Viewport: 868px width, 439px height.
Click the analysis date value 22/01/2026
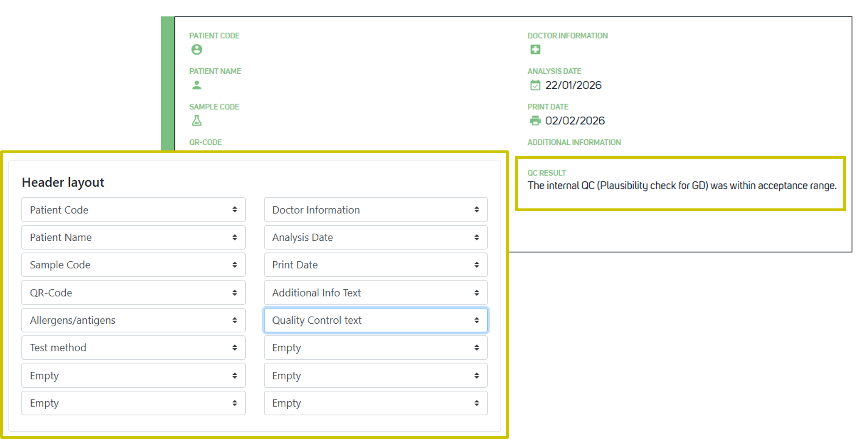click(x=573, y=85)
